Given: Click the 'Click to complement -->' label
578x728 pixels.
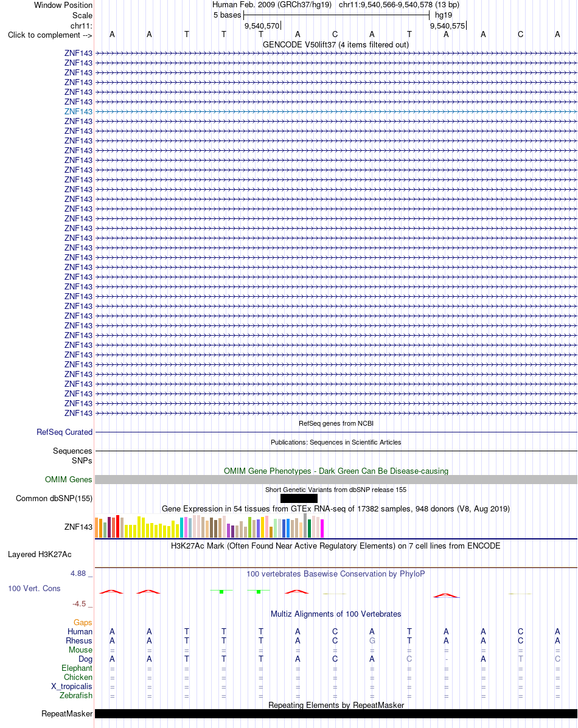Looking at the screenshot, I should [x=50, y=35].
